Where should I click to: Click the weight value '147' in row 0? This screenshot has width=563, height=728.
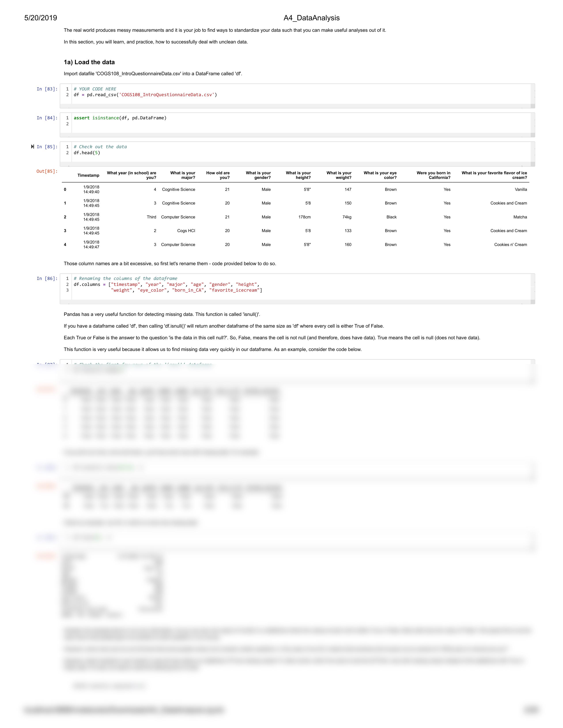pyautogui.click(x=348, y=190)
